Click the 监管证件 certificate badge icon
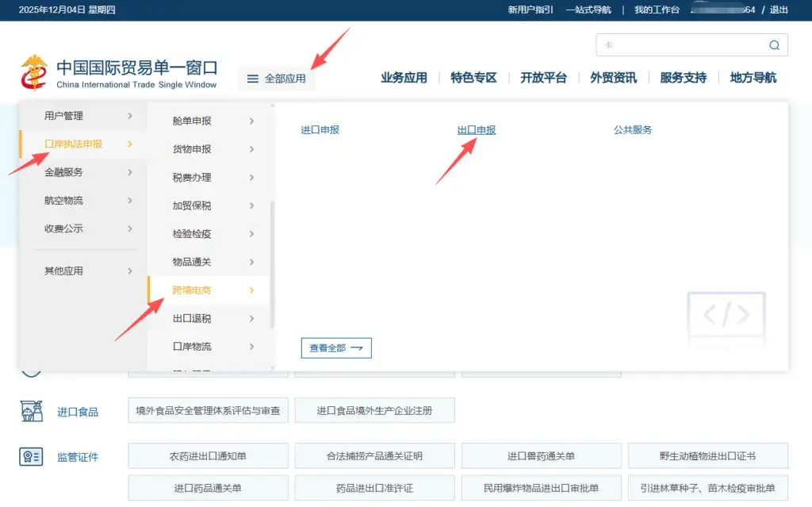This screenshot has width=812, height=507. click(33, 456)
